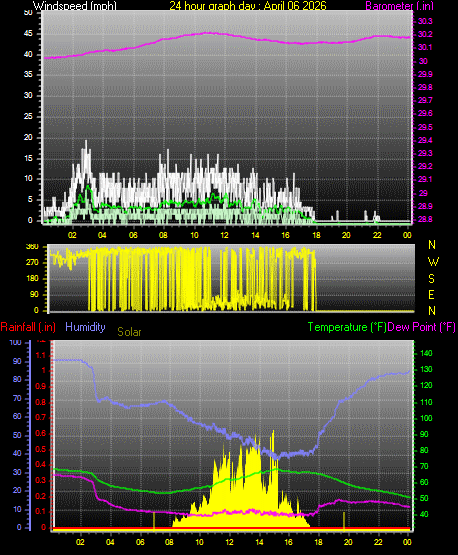
Task: Select the 'Dew Point (°F)' legend label
Action: (421, 327)
